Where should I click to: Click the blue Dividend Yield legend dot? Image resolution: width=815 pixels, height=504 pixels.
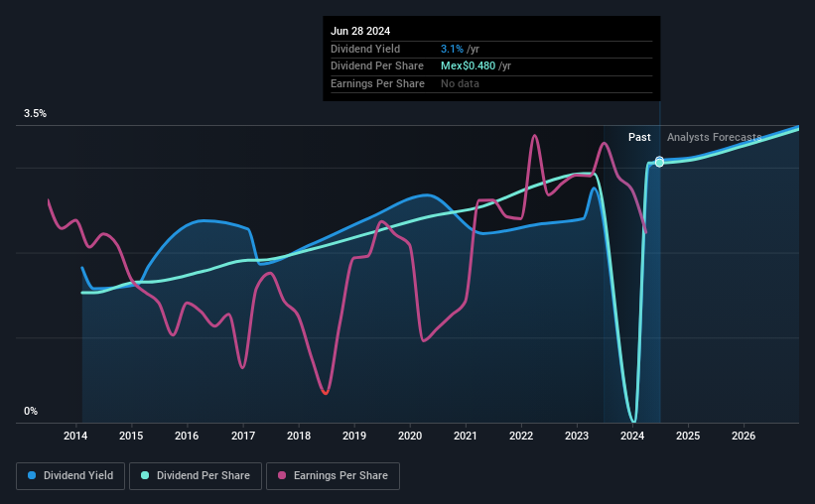tap(32, 475)
